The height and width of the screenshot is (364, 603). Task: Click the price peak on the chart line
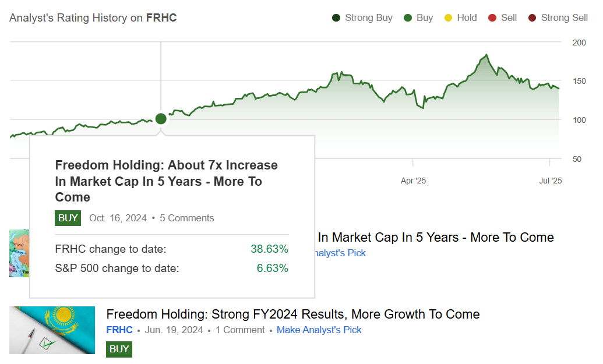click(x=486, y=55)
